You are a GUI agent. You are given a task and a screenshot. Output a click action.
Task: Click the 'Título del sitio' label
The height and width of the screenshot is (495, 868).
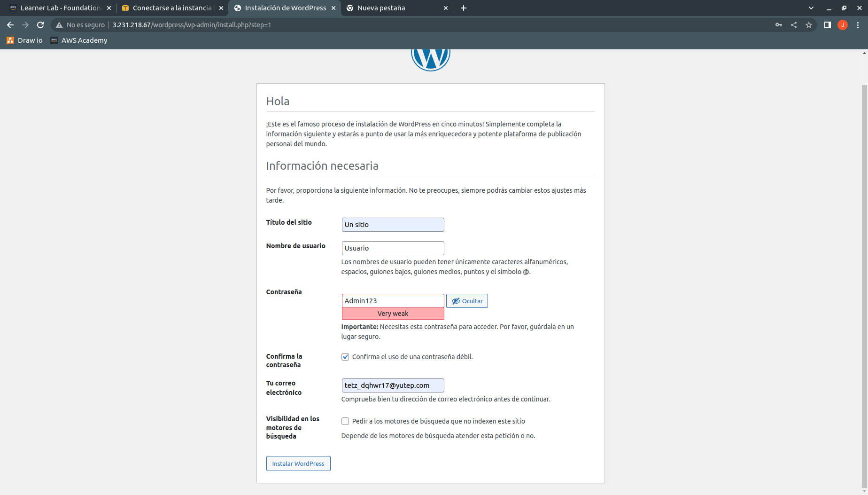[x=289, y=222]
